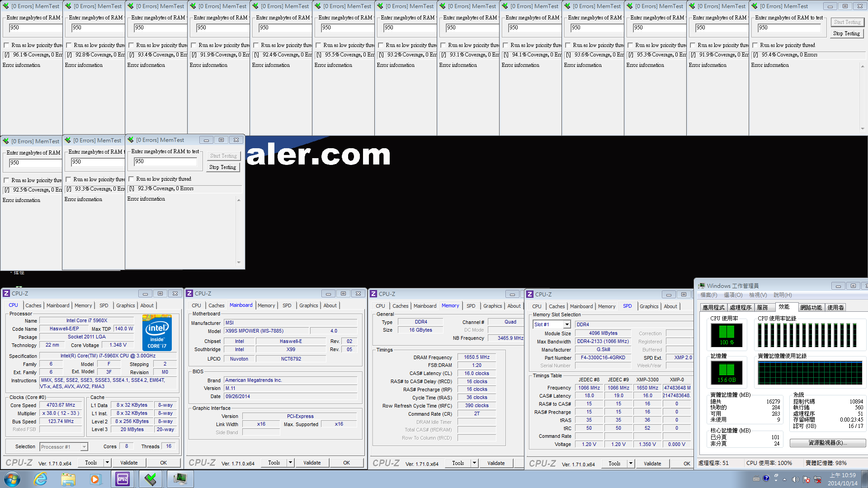Open 資源監視器 Resource Monitor button
Screen dimensions: 868x488
827,443
